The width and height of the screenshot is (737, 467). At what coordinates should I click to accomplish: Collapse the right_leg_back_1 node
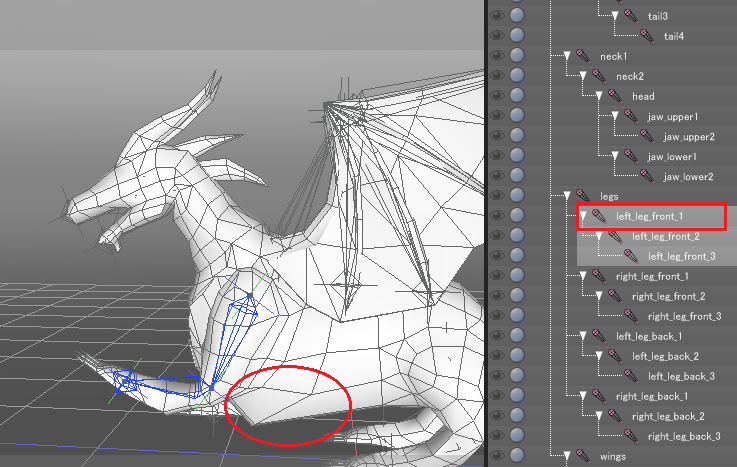click(x=583, y=395)
